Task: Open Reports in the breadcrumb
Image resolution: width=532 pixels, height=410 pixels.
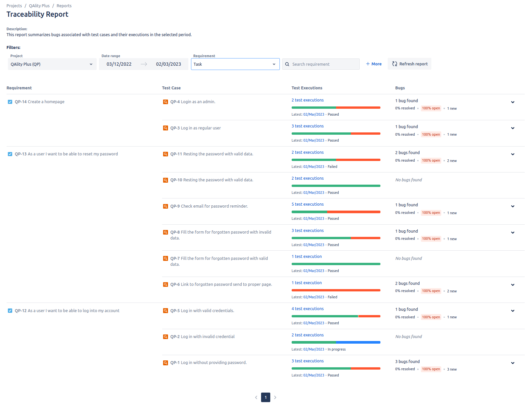Action: pos(64,6)
